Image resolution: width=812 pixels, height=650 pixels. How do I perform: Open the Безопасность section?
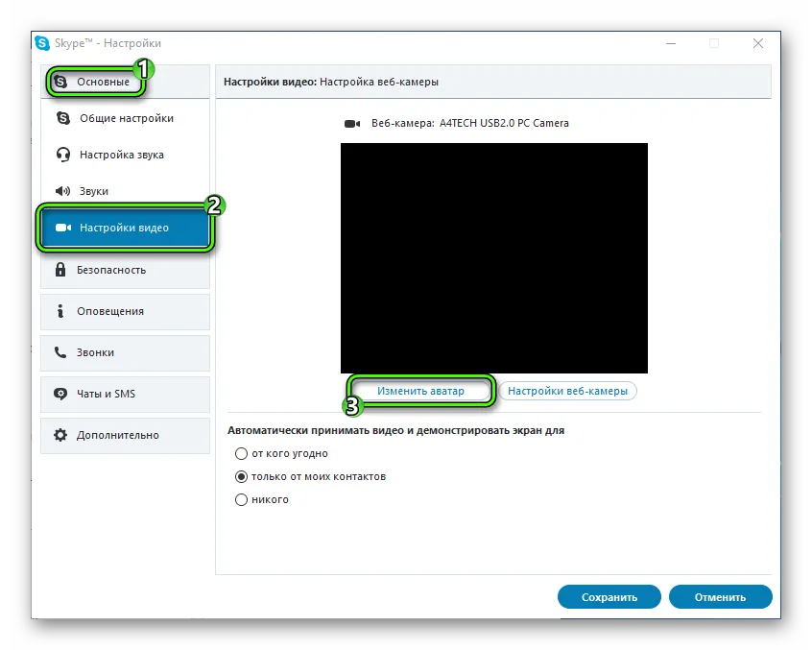[125, 270]
